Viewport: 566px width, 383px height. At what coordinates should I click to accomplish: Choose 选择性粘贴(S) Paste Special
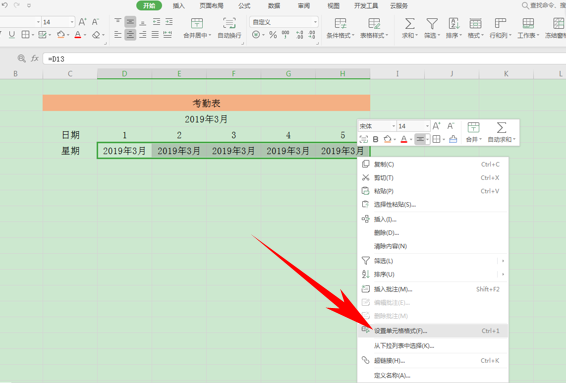(433, 204)
